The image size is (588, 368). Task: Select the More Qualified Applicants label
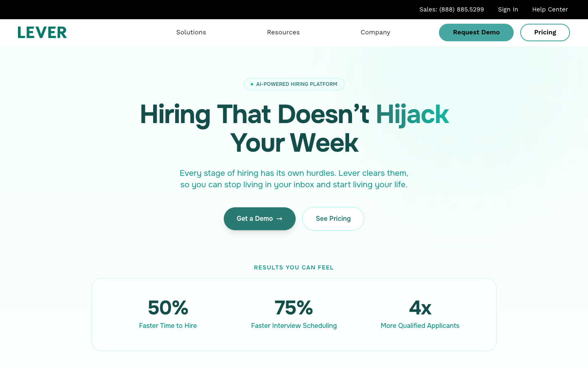click(420, 325)
